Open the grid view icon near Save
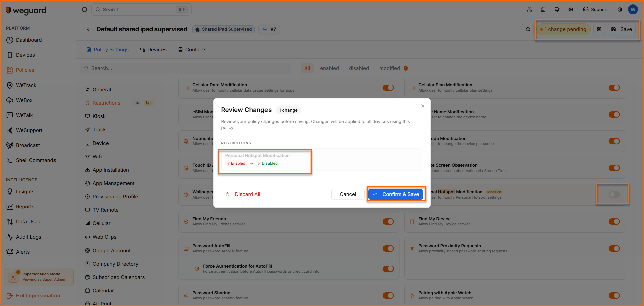The image size is (644, 306). [599, 29]
